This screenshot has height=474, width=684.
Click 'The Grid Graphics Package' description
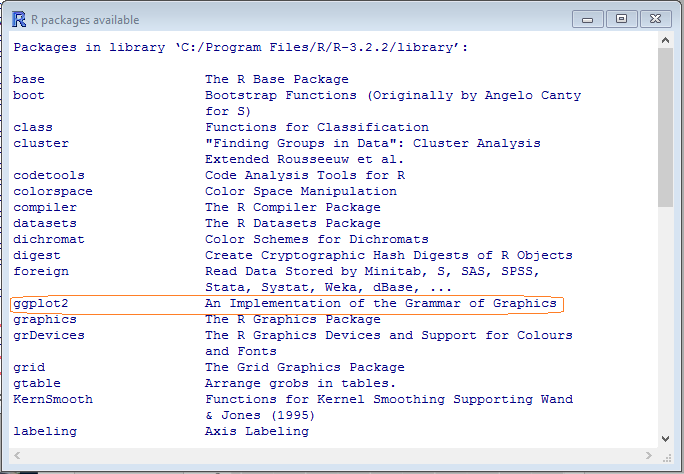[305, 368]
